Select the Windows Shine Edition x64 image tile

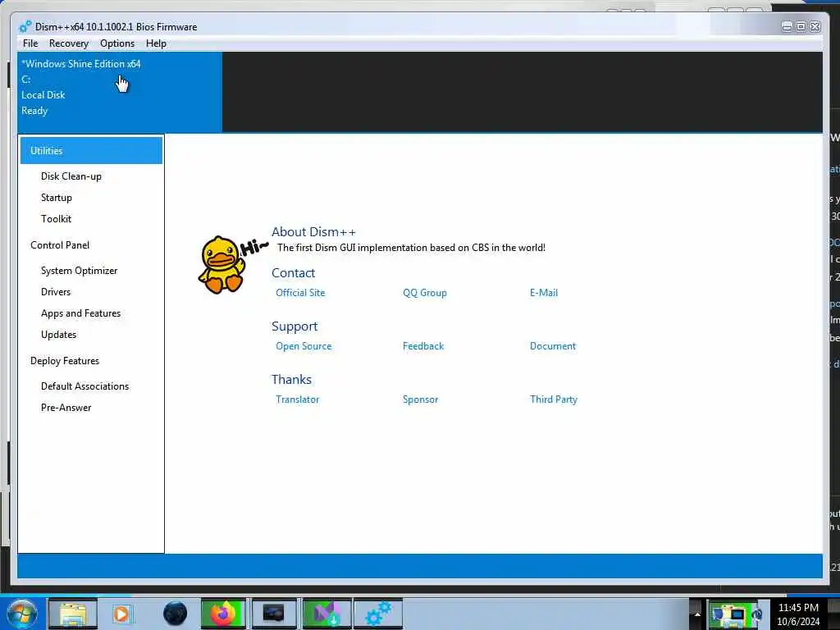(120, 92)
